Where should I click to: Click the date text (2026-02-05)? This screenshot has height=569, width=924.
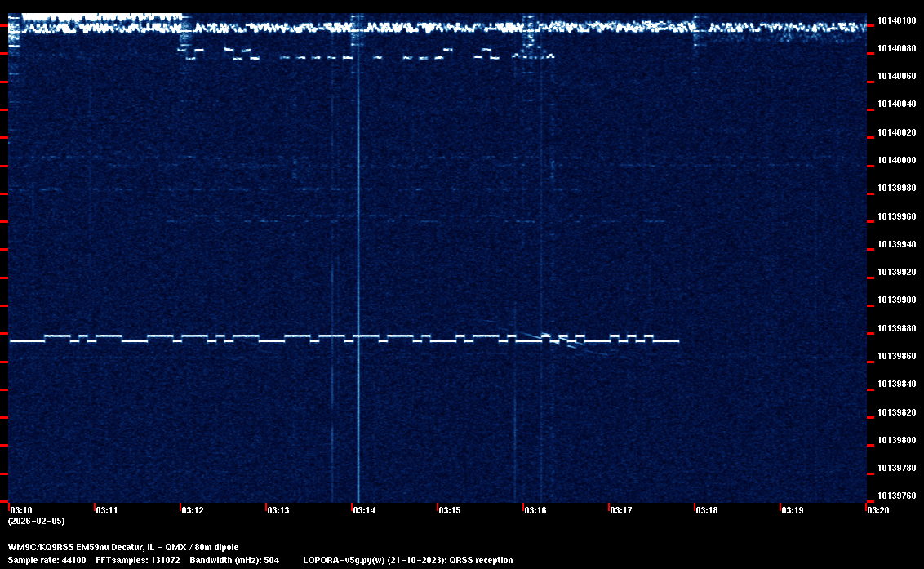point(36,521)
